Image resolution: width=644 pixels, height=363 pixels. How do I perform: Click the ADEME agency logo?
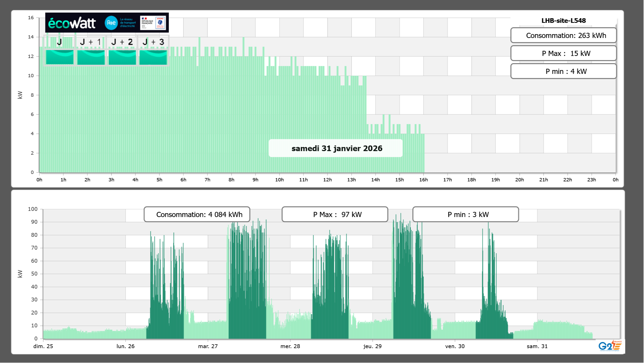click(160, 23)
